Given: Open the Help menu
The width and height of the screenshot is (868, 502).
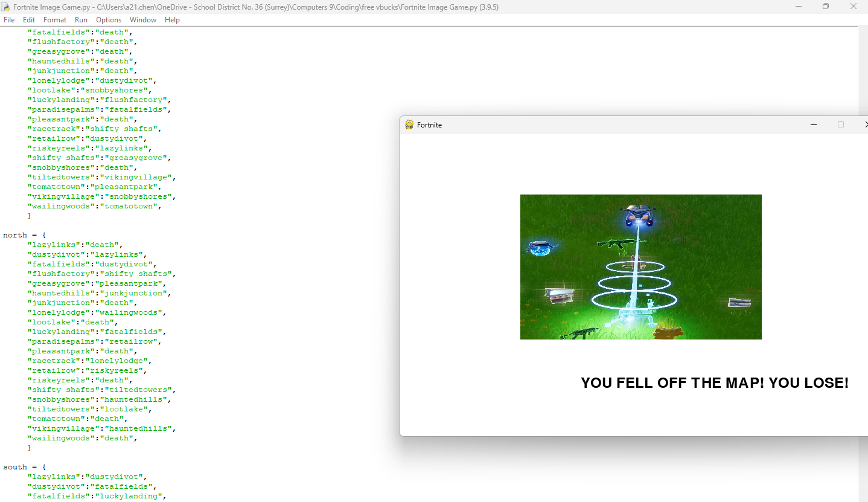Looking at the screenshot, I should click(x=173, y=20).
